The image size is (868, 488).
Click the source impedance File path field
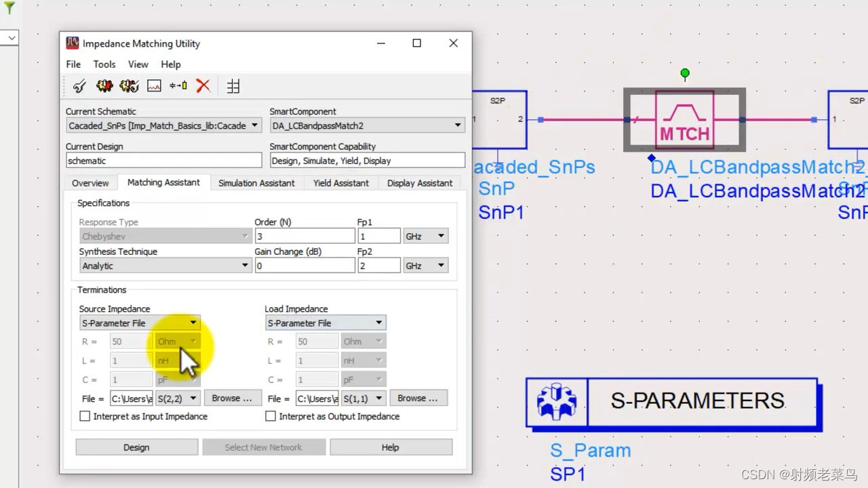[131, 398]
